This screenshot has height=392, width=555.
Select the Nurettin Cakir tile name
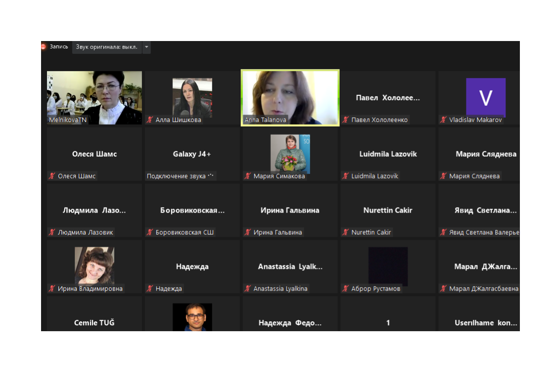click(388, 210)
